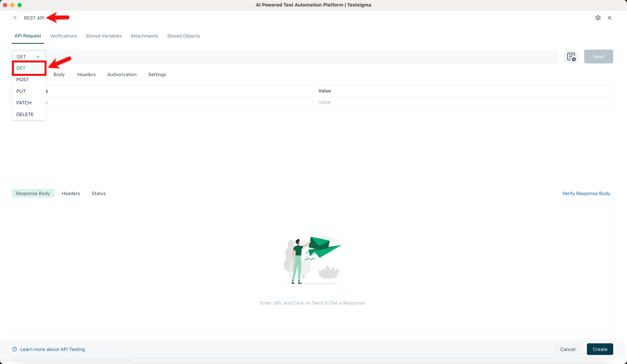Image resolution: width=627 pixels, height=364 pixels.
Task: Open Learn more about API Testing link
Action: [x=52, y=349]
